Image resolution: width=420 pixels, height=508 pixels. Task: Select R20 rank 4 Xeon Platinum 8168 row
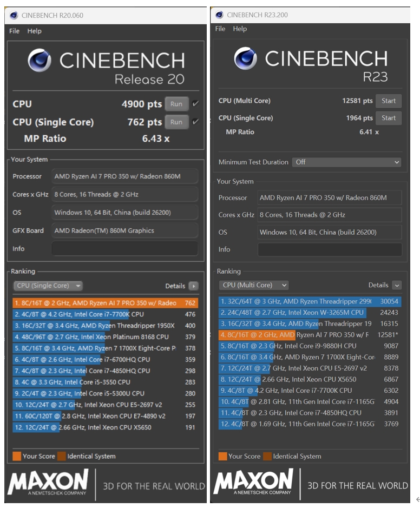click(106, 337)
